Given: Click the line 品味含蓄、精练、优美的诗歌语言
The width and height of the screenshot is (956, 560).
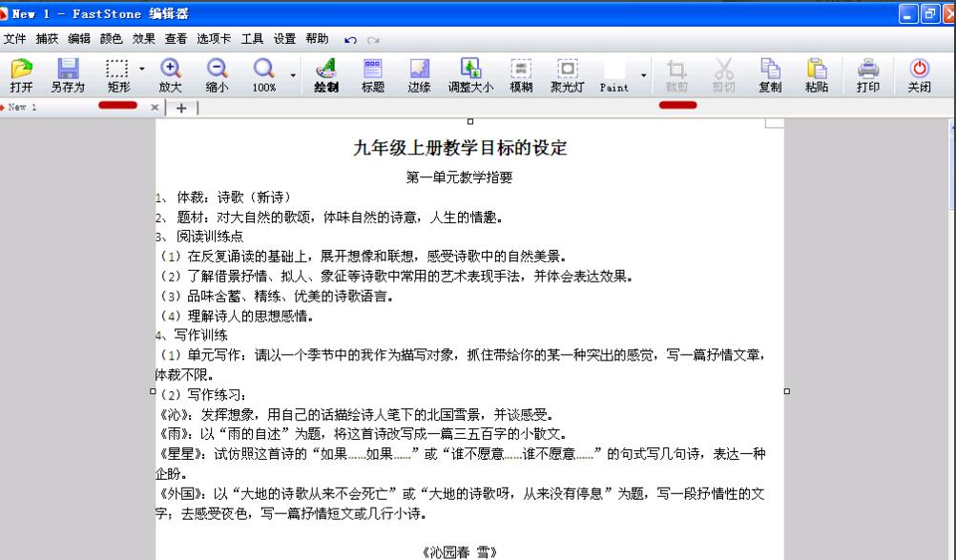Looking at the screenshot, I should click(277, 296).
